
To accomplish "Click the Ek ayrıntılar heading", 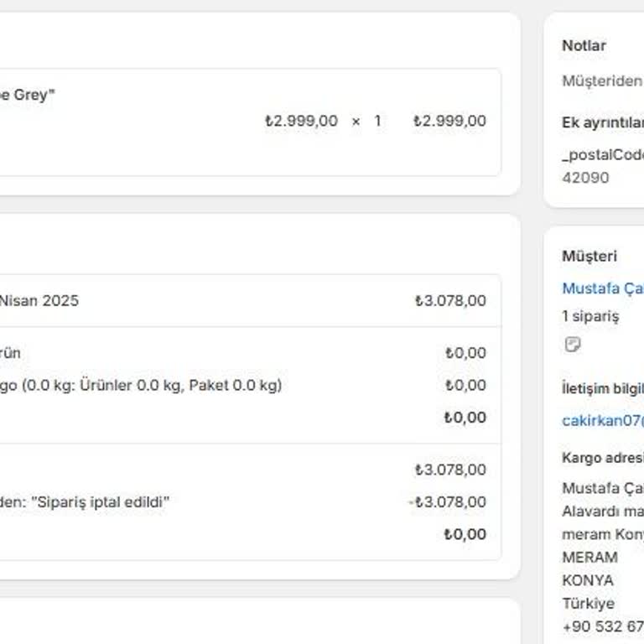I will 602,122.
